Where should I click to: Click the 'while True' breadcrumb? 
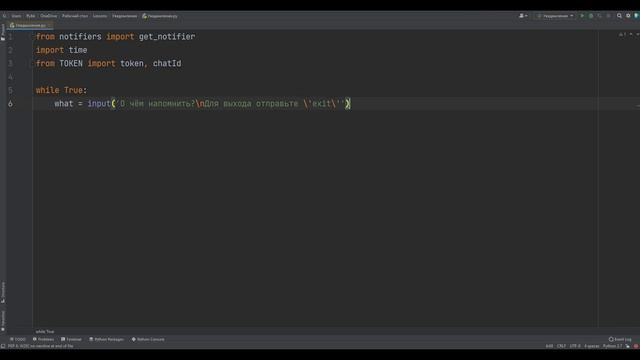coord(44,331)
